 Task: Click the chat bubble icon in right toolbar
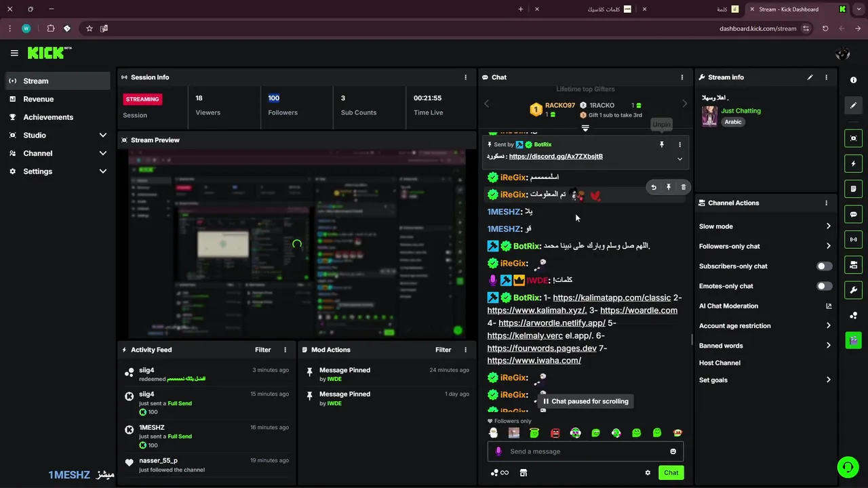[853, 214]
